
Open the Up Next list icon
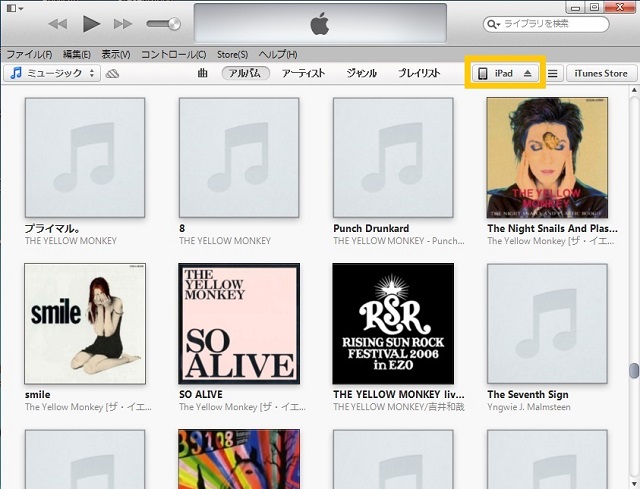552,74
